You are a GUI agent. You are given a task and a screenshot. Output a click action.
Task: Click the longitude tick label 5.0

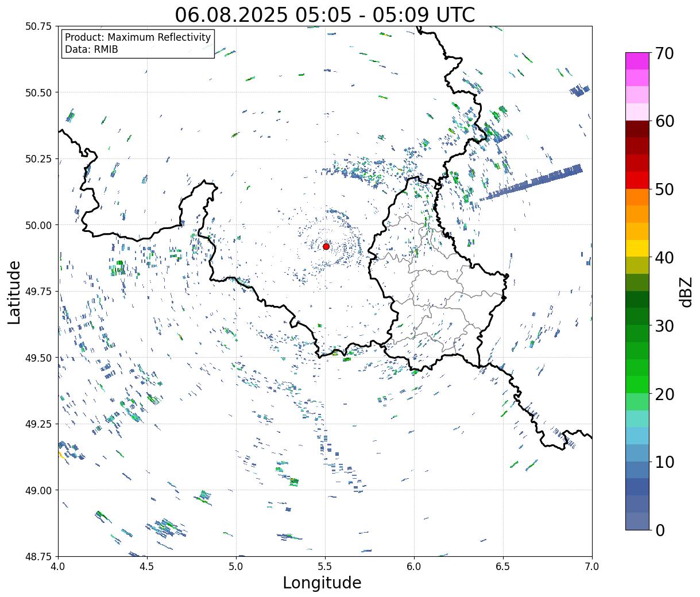click(x=236, y=566)
